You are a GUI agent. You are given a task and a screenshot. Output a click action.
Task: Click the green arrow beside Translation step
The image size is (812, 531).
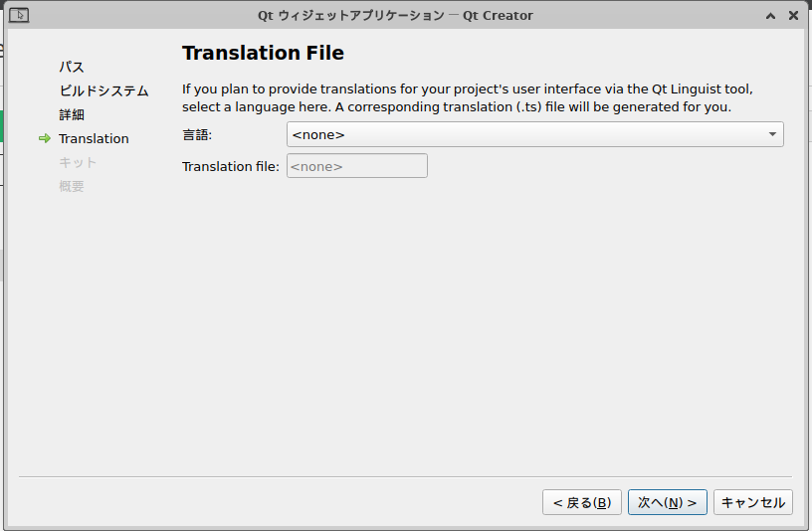[x=45, y=138]
